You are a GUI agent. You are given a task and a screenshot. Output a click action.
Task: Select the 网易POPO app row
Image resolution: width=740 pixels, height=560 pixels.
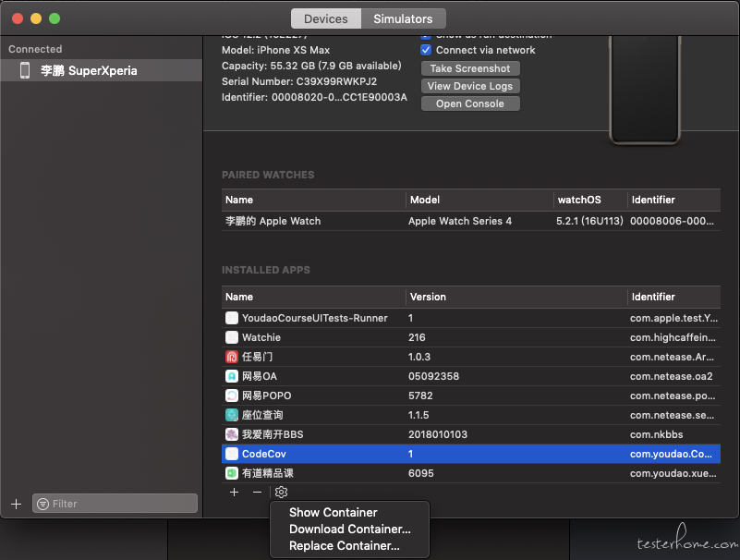[471, 396]
